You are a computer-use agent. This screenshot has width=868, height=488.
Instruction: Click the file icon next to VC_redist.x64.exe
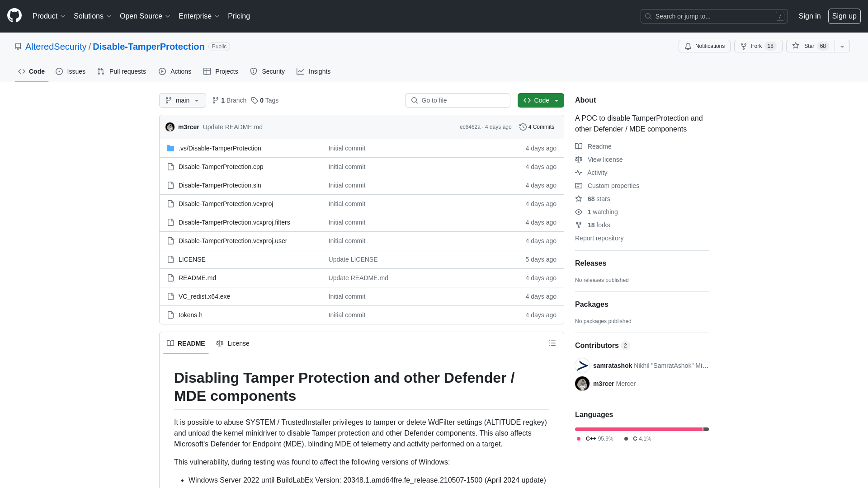pyautogui.click(x=170, y=296)
